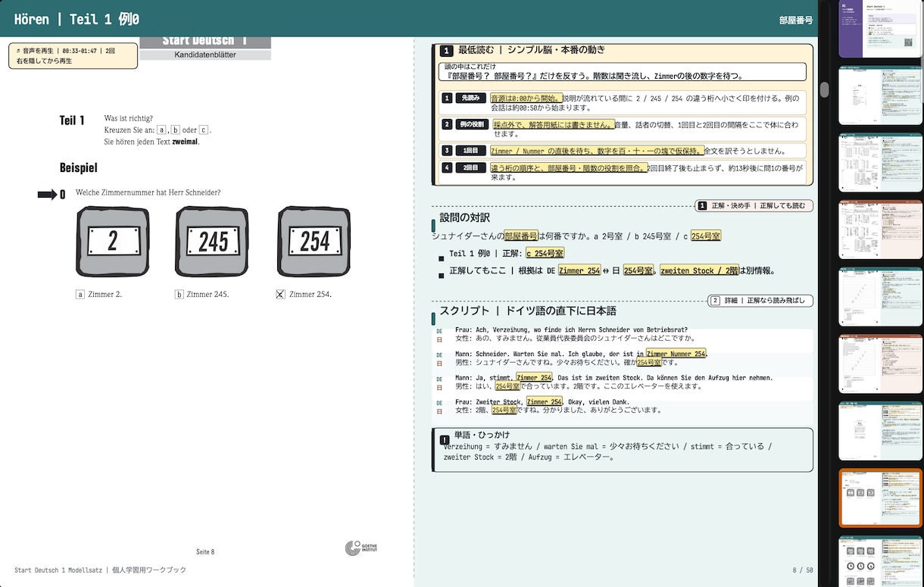The width and height of the screenshot is (924, 587).
Task: Click the DE tag beside Frau: Ach, Verzeihung
Action: [x=439, y=331]
